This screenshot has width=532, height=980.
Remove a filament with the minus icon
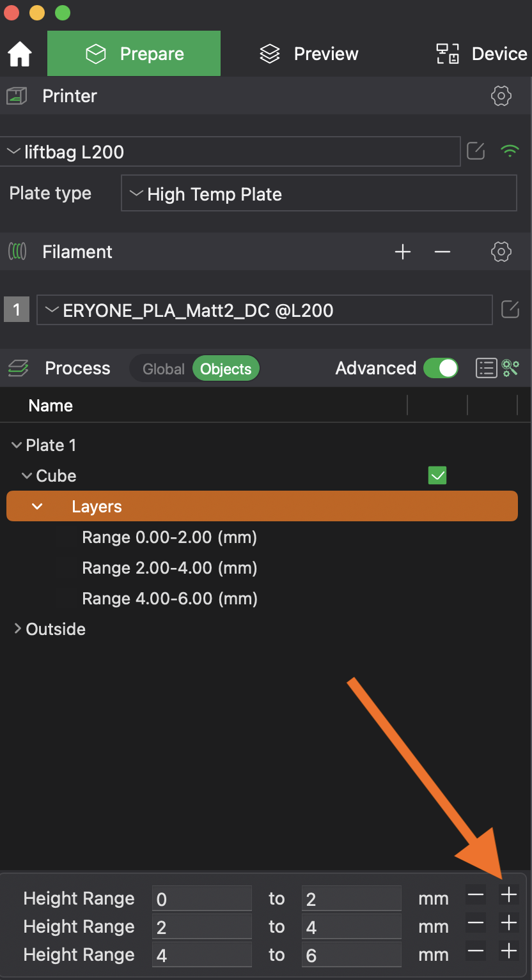pyautogui.click(x=442, y=251)
